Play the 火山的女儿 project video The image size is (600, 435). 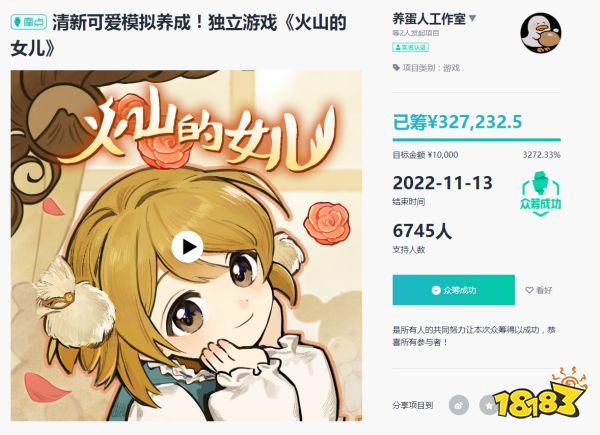[187, 247]
